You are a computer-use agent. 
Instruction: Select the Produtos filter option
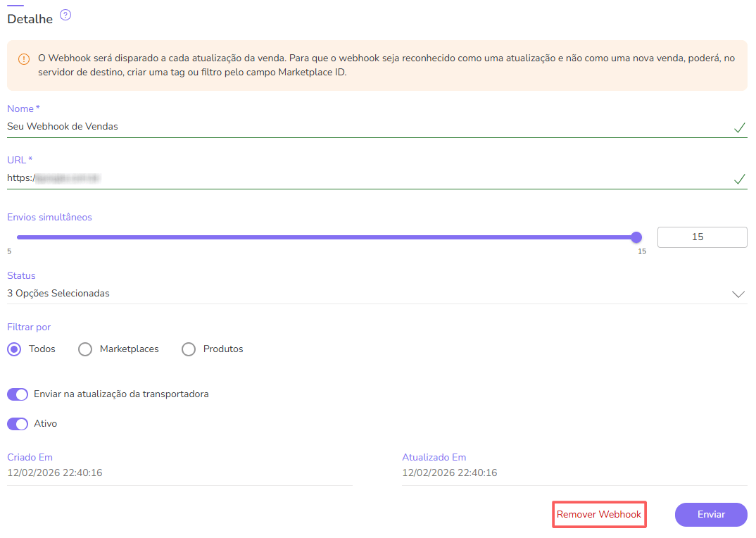tap(188, 349)
